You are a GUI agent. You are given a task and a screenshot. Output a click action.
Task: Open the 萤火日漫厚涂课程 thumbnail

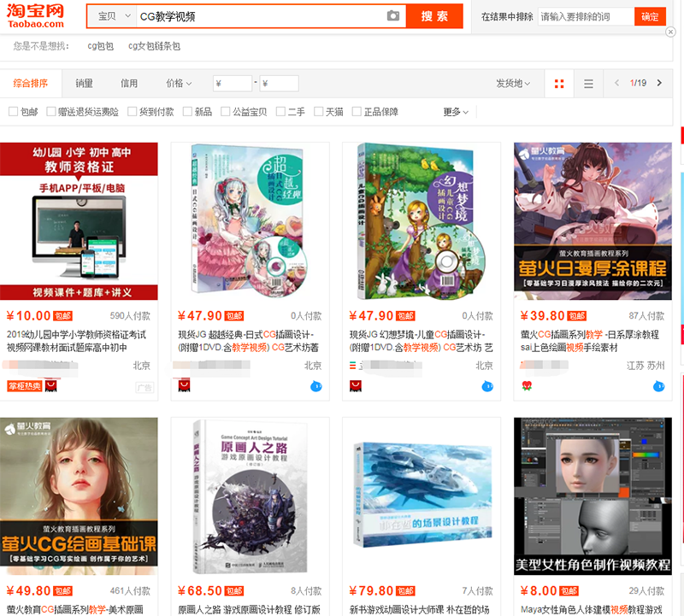point(593,221)
